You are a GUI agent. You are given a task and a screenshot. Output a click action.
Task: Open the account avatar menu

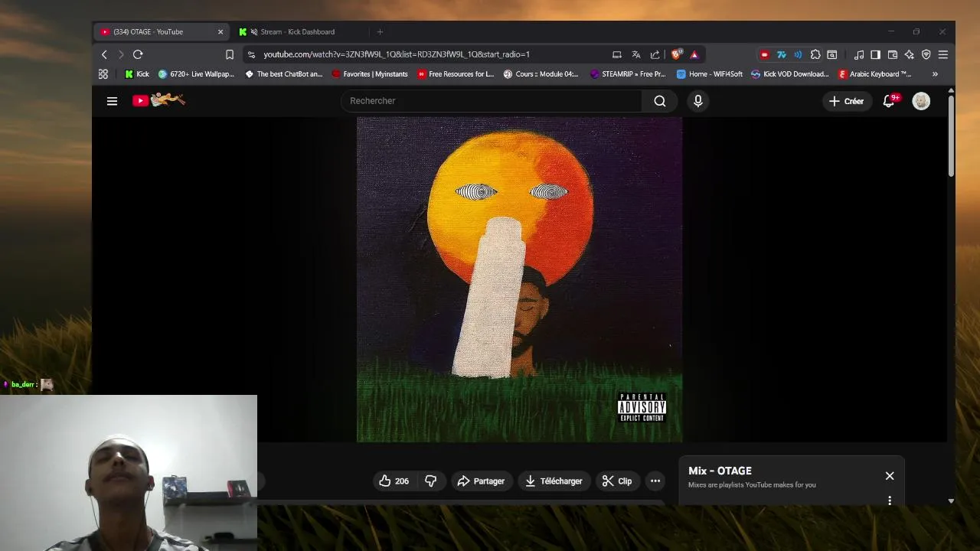[x=921, y=101]
